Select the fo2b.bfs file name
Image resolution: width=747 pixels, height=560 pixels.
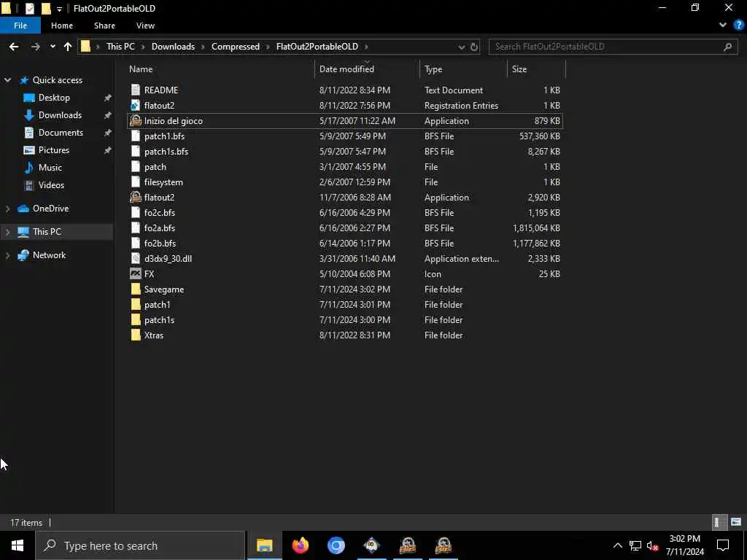160,244
